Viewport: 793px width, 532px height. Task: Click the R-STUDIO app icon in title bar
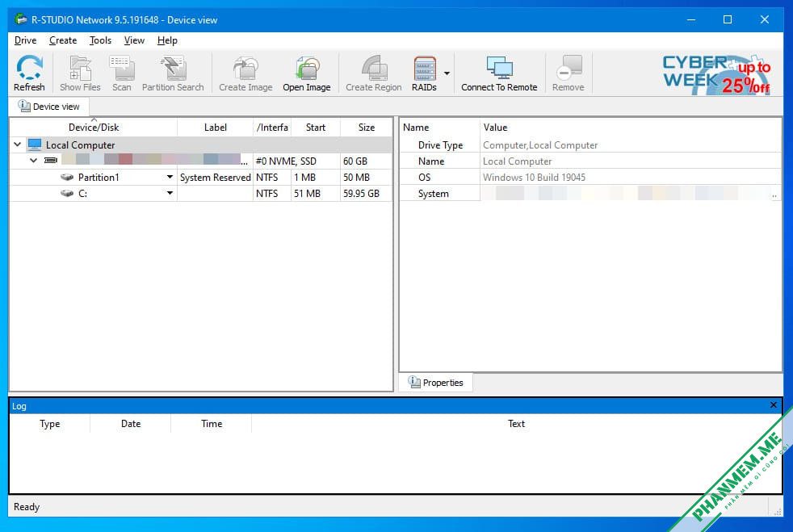(21, 19)
